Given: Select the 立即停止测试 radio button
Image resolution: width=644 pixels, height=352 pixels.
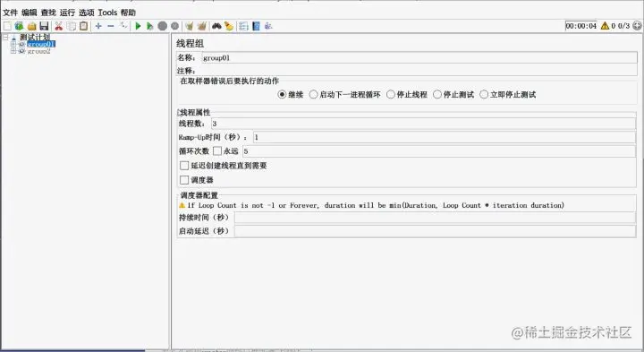Looking at the screenshot, I should [x=484, y=95].
